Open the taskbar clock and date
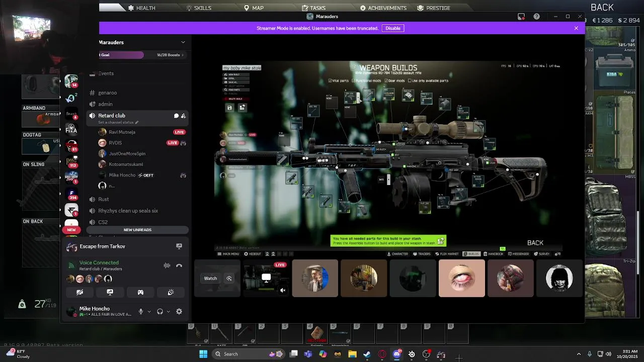 pyautogui.click(x=627, y=354)
